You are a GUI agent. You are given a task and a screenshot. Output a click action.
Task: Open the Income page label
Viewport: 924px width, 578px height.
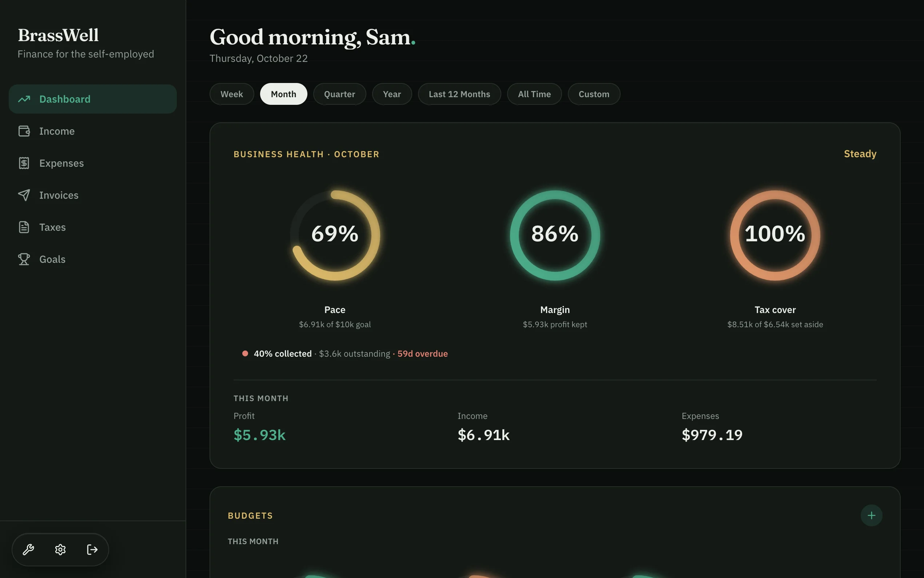click(x=57, y=131)
